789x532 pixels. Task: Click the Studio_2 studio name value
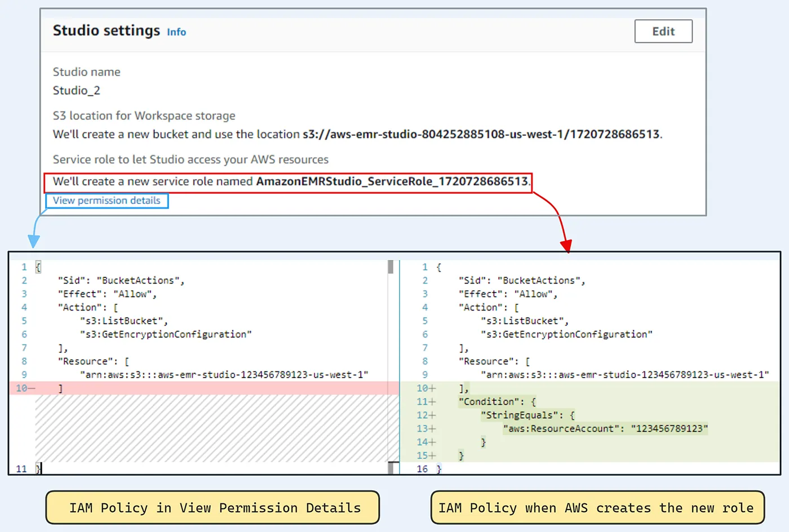click(77, 90)
